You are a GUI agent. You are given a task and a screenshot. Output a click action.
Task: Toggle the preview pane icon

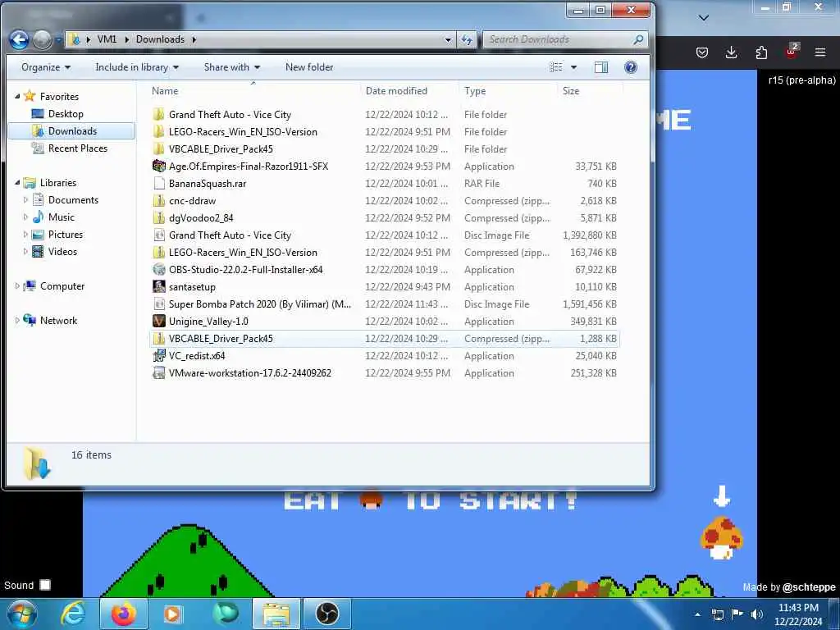(x=601, y=67)
